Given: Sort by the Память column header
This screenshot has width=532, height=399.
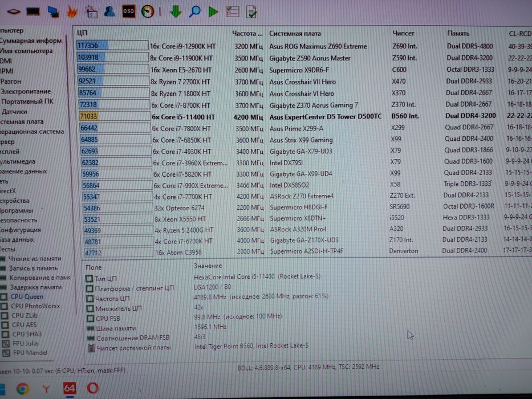Looking at the screenshot, I should (458, 33).
